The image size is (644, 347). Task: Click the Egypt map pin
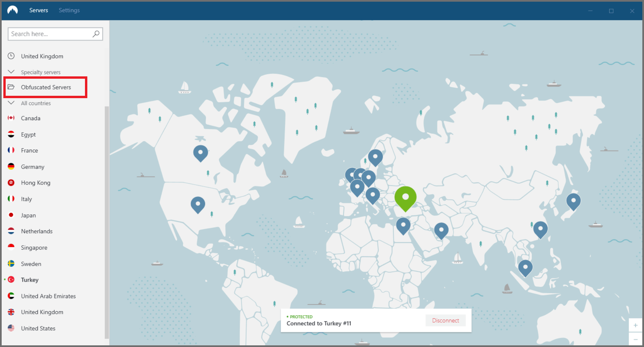coord(403,226)
